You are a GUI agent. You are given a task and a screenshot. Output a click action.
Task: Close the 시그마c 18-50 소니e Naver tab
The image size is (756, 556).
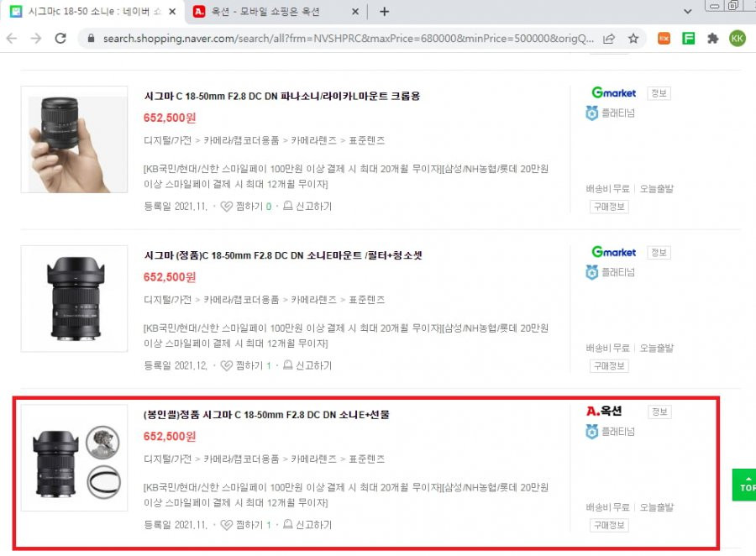click(x=172, y=12)
